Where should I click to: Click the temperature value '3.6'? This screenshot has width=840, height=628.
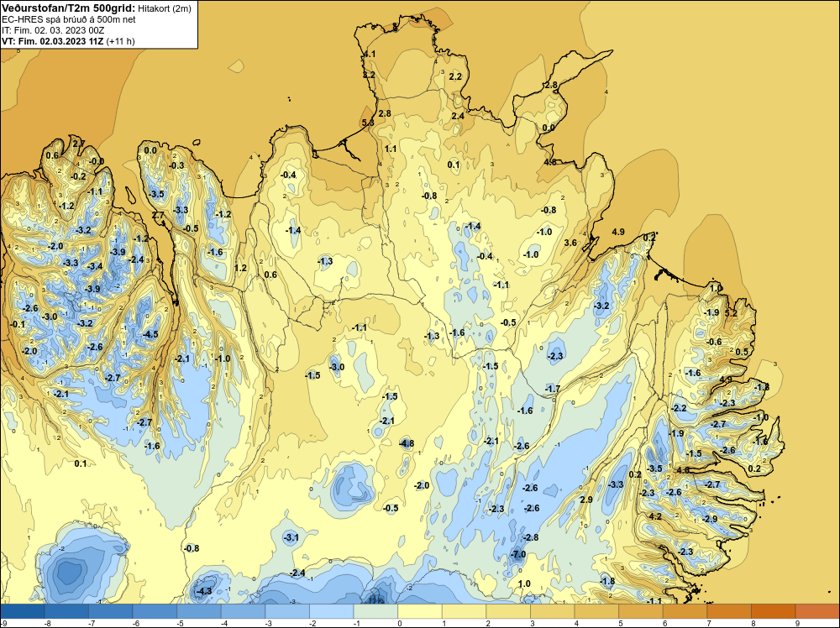coord(570,243)
